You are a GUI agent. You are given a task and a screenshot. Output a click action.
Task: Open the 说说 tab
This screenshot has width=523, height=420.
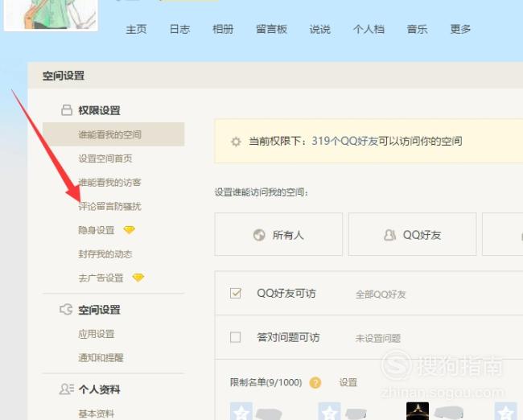point(320,29)
